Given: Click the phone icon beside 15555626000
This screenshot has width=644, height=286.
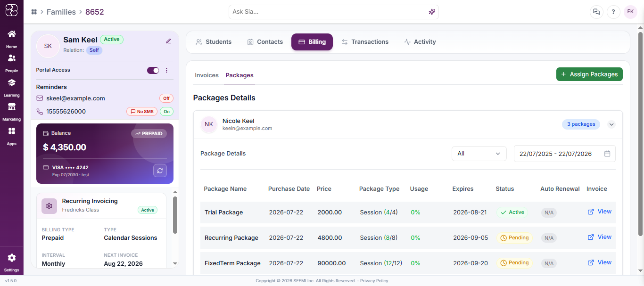Looking at the screenshot, I should [x=40, y=112].
